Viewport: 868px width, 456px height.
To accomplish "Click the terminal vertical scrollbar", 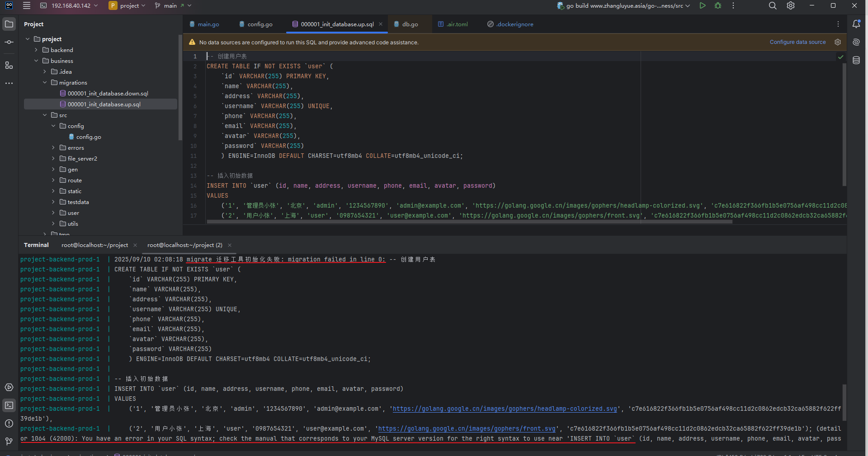I will [x=844, y=403].
